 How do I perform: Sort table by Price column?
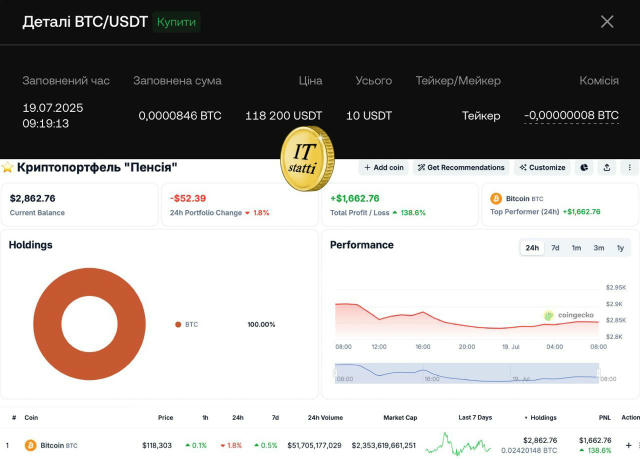tap(165, 417)
